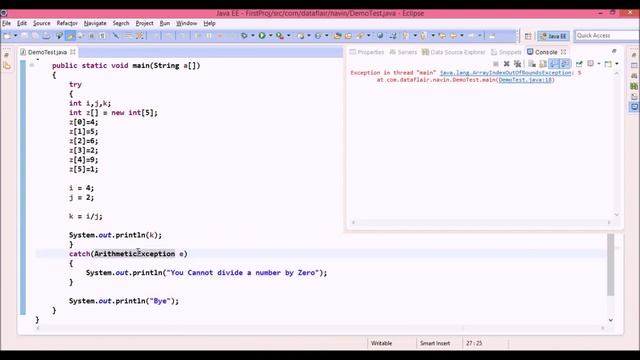This screenshot has width=640, height=360.
Task: Select the DemoTest.java editor tab
Action: (x=47, y=52)
